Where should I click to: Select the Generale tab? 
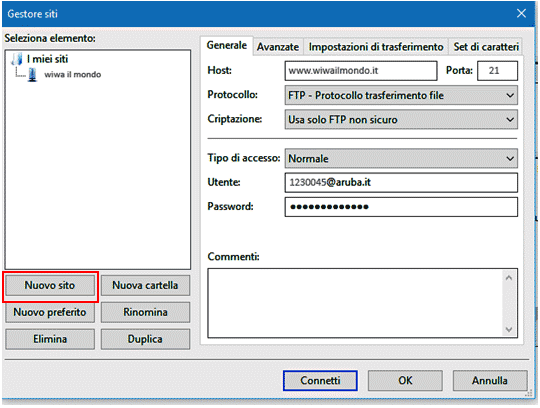click(227, 45)
